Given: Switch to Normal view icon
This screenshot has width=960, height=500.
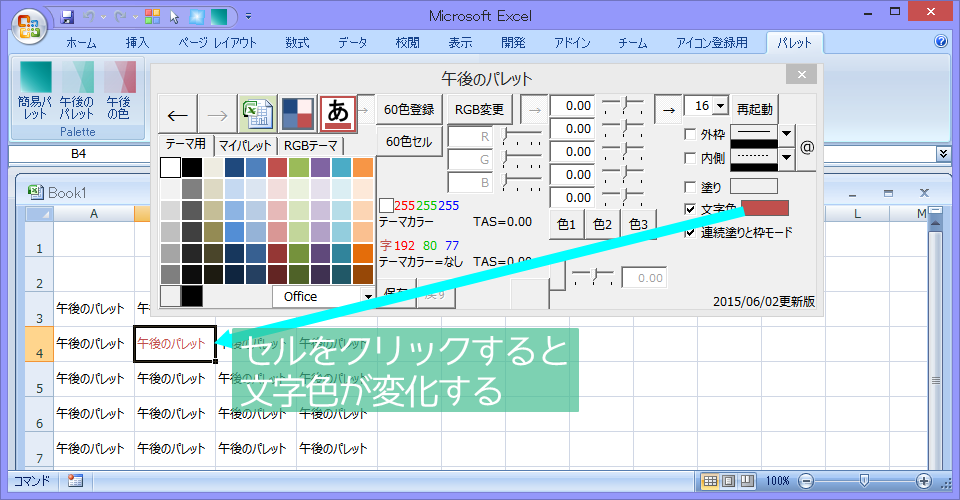Looking at the screenshot, I should [x=710, y=481].
